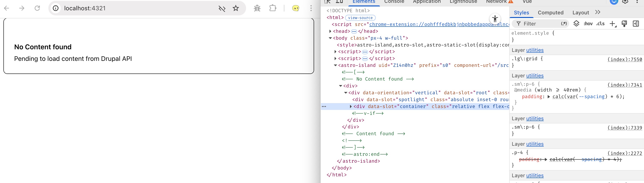The image size is (644, 183).
Task: View site information for localhost:4321
Action: point(56,8)
